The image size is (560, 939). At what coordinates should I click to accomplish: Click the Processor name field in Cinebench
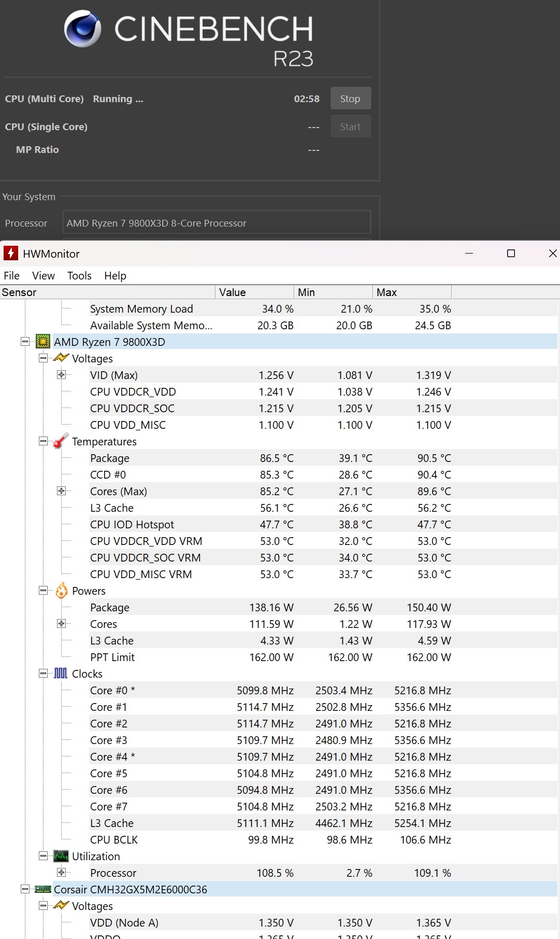click(217, 223)
